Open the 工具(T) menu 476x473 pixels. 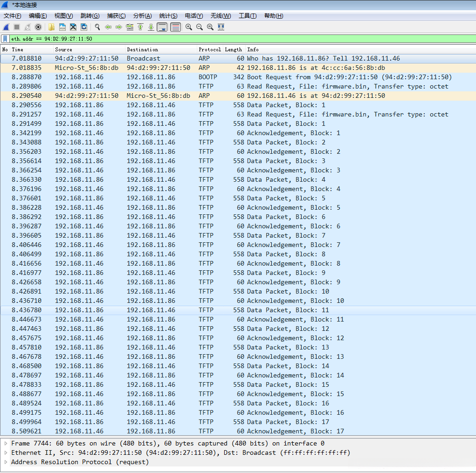[x=248, y=16]
